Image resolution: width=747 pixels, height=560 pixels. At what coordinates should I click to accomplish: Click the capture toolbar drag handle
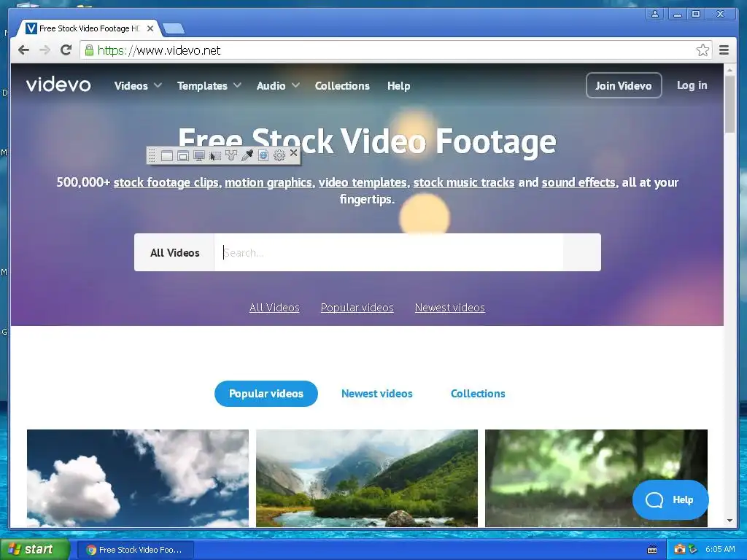[x=152, y=156]
